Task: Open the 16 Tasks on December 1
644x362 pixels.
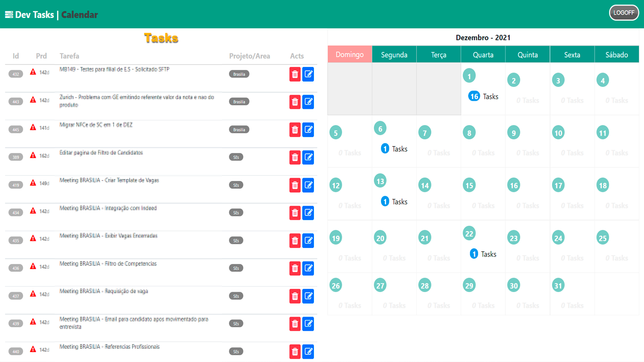Action: (x=483, y=97)
